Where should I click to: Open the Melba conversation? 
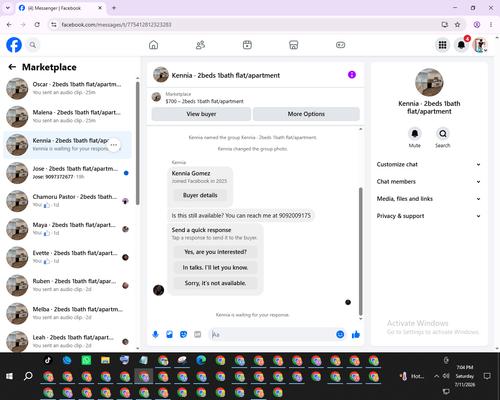(67, 314)
